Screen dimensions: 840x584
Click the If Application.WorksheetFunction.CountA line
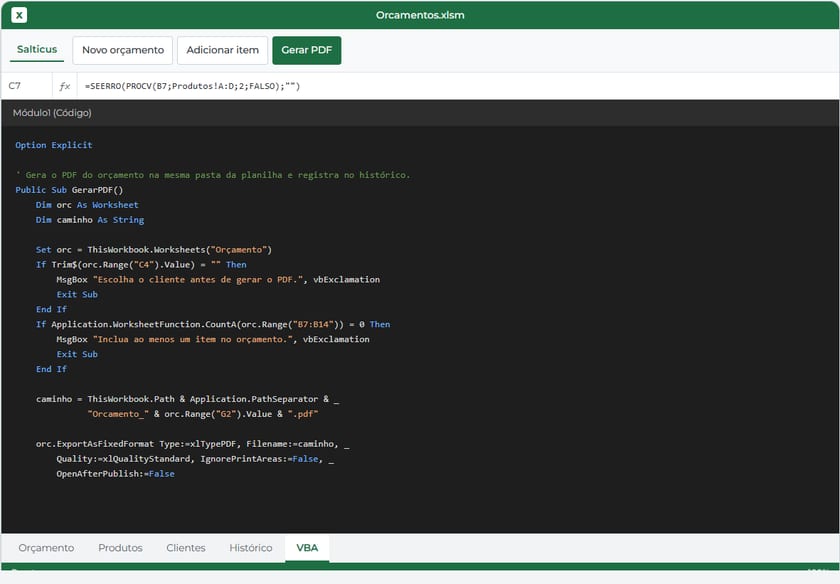click(x=213, y=324)
